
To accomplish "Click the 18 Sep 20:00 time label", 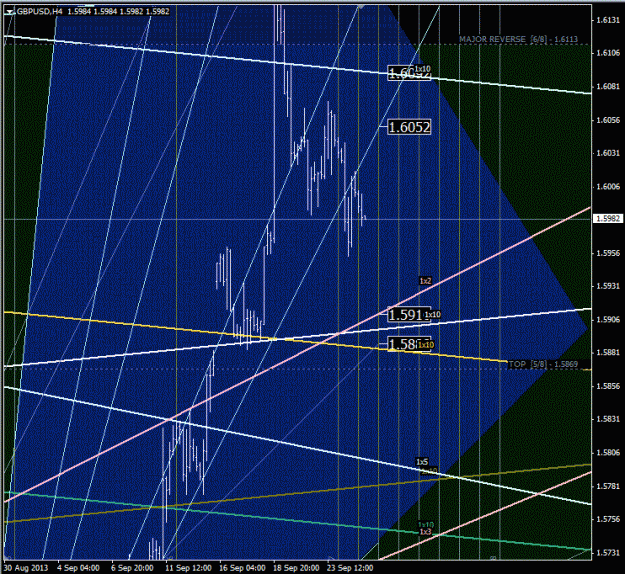I will 296,568.
